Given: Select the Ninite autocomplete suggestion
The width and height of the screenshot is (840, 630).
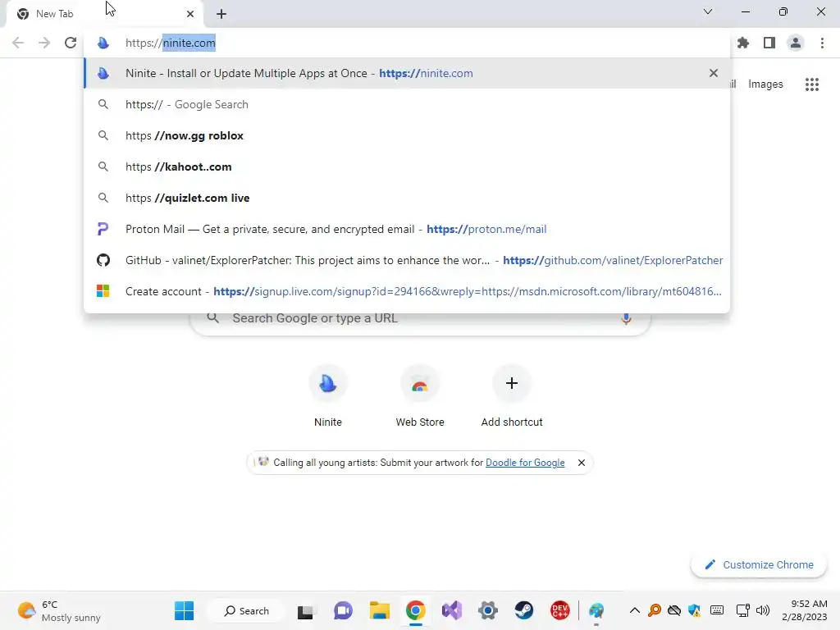Looking at the screenshot, I should point(407,73).
